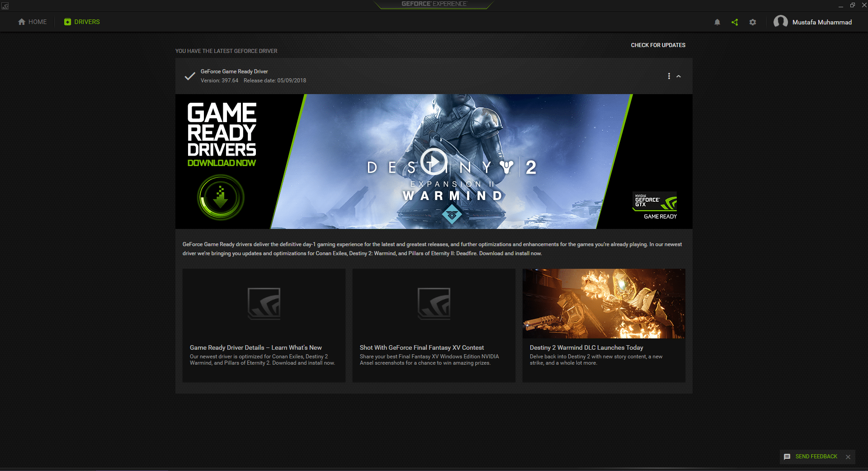Screen dimensions: 868x471
Task: Dismiss the send feedback bar
Action: [848, 457]
